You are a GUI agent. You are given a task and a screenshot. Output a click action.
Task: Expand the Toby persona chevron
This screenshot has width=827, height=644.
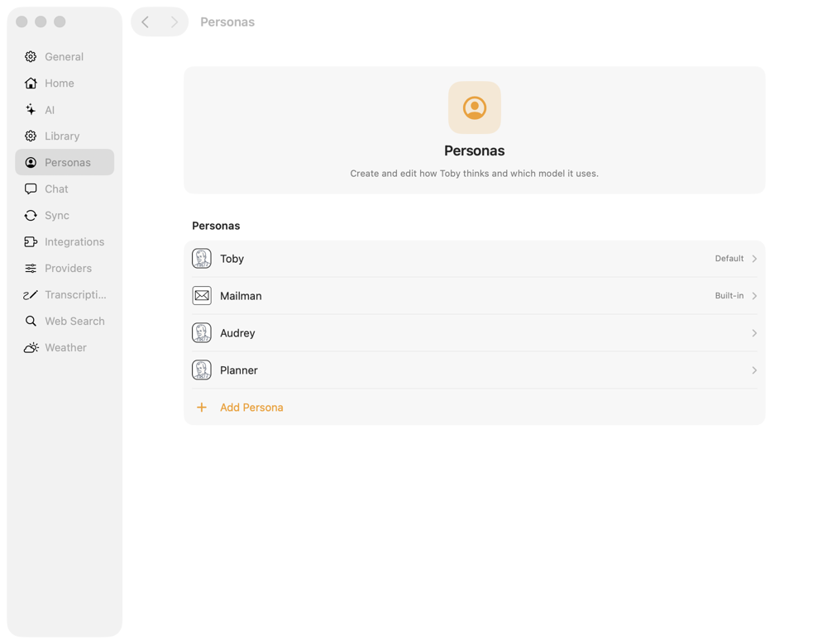[x=754, y=259]
